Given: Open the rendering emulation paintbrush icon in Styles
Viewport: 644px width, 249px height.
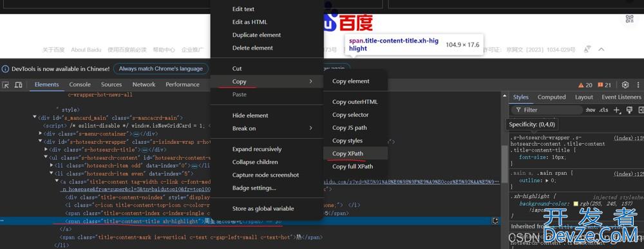Looking at the screenshot, I should 629,110.
